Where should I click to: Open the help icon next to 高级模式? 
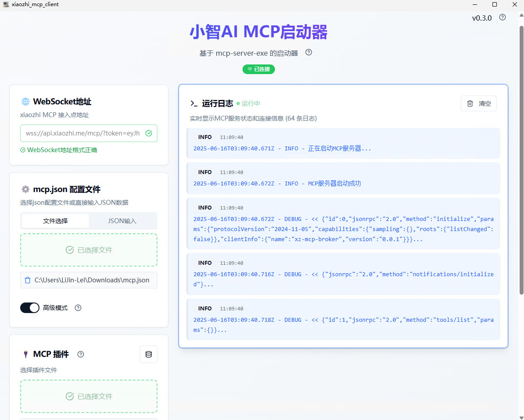[78, 308]
